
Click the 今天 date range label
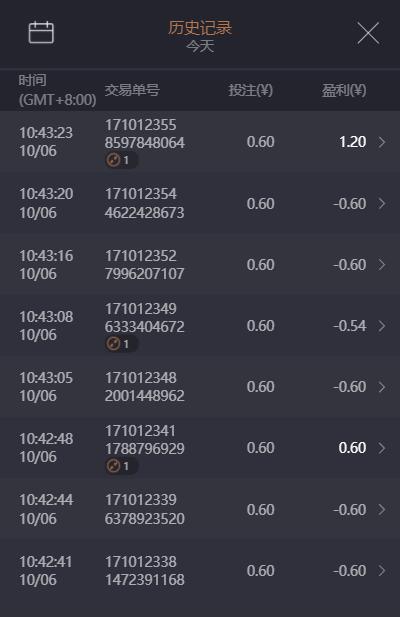tap(200, 46)
